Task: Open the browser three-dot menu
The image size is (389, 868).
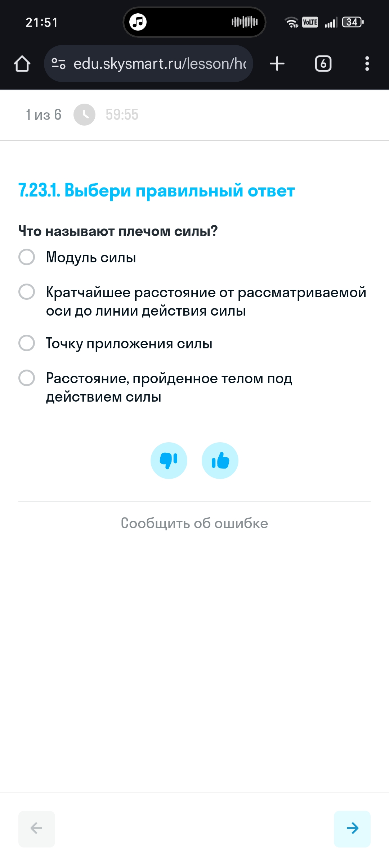Action: point(367,64)
